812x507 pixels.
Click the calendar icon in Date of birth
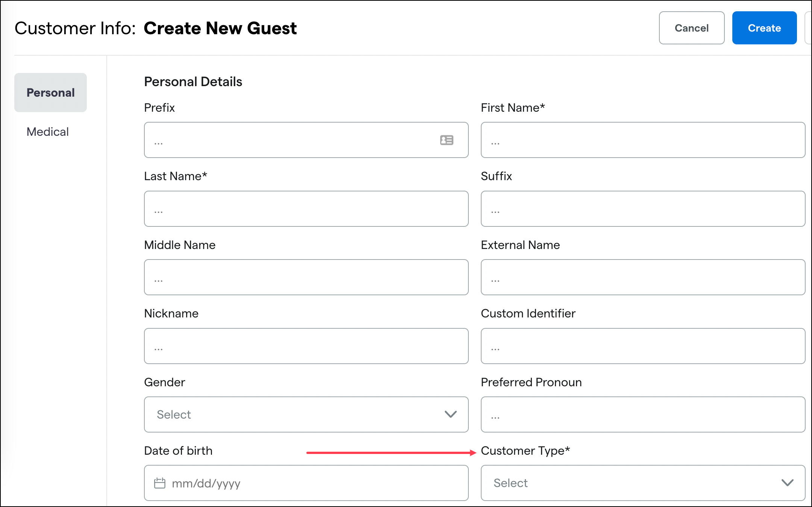tap(160, 483)
